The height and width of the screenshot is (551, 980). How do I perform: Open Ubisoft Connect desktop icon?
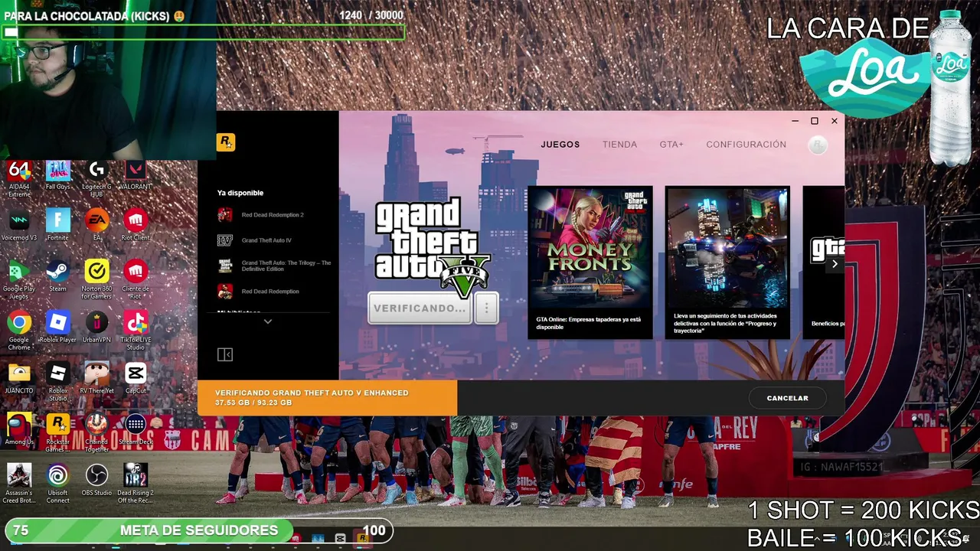click(58, 484)
